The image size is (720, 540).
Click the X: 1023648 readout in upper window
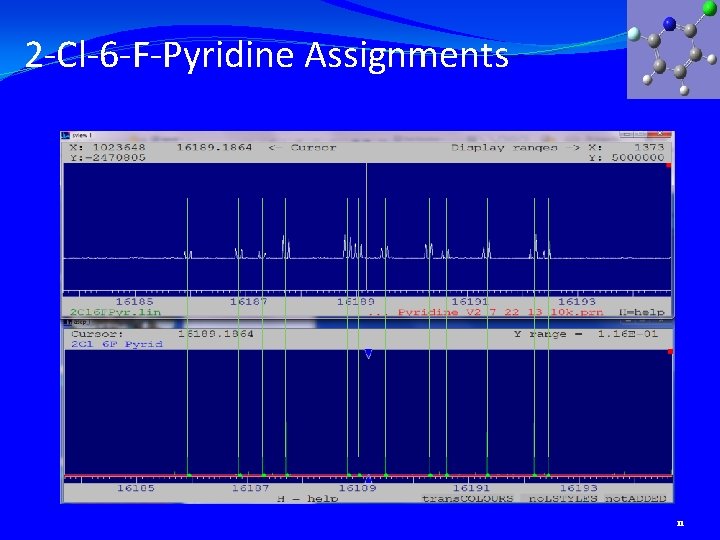[107, 147]
